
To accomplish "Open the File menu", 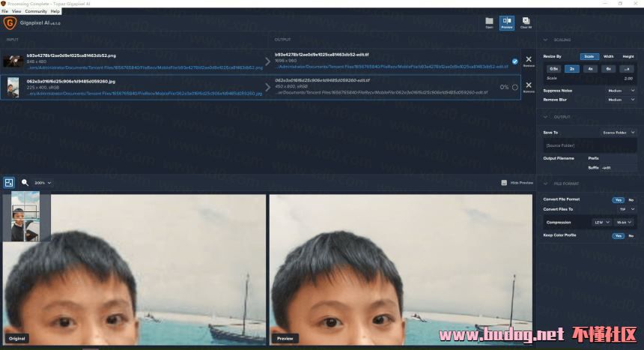I will pyautogui.click(x=5, y=11).
